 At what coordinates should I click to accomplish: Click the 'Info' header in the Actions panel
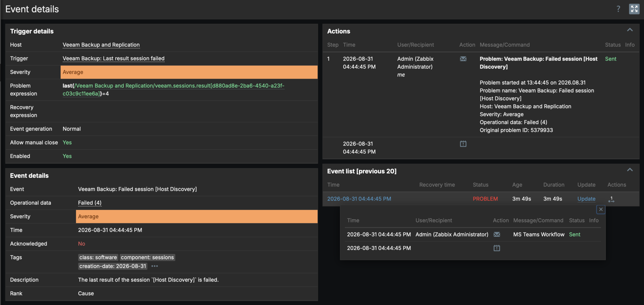point(630,45)
